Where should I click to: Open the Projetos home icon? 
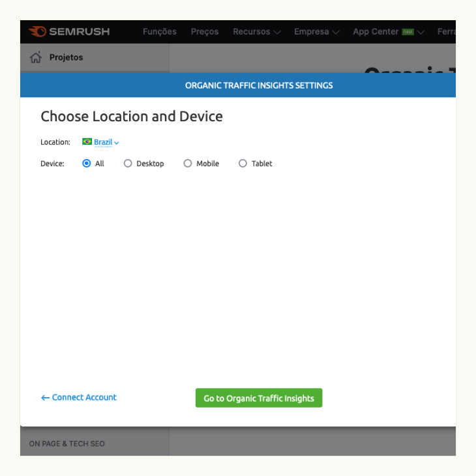coord(35,57)
